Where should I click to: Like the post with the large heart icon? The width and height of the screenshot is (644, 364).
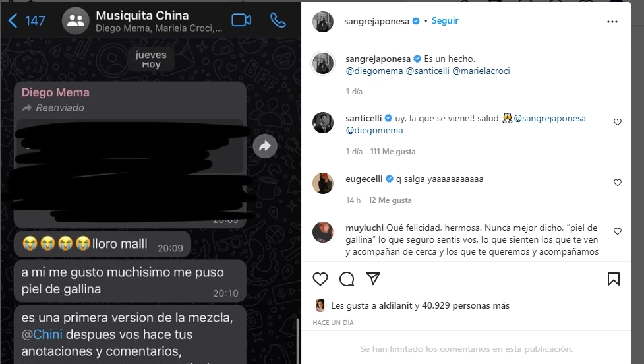320,279
